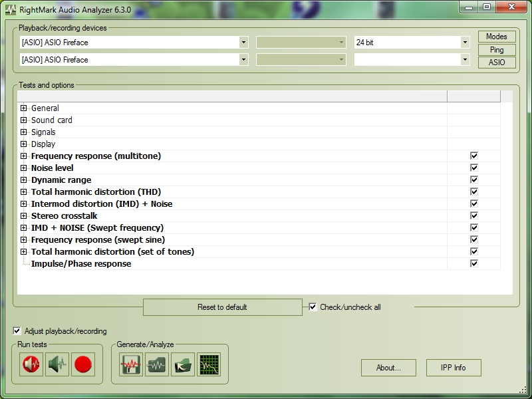The height and width of the screenshot is (399, 532).
Task: Start the playback-only test with red speaker icon
Action: [x=31, y=364]
